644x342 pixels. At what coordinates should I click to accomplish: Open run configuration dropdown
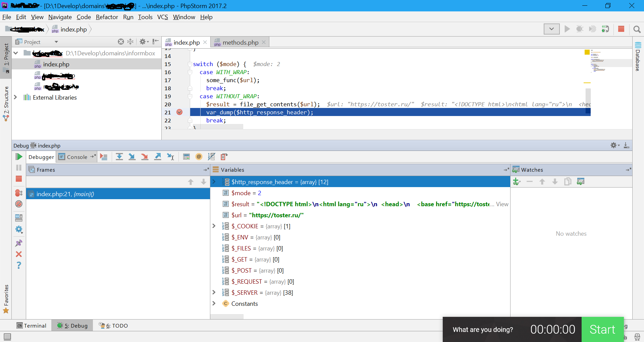[x=551, y=29]
